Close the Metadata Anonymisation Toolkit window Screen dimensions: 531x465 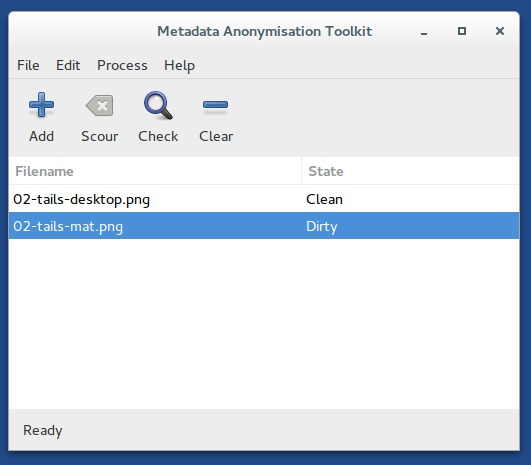pos(500,31)
